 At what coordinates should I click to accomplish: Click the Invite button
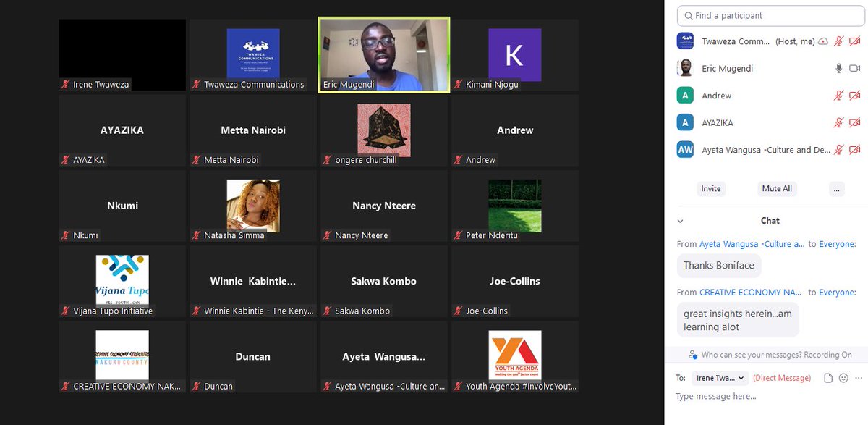[711, 188]
